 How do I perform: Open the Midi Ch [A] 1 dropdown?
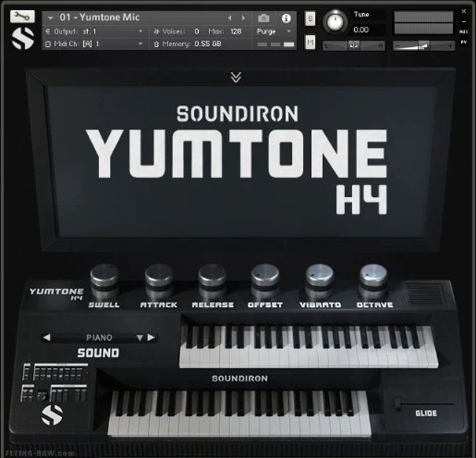(x=94, y=44)
